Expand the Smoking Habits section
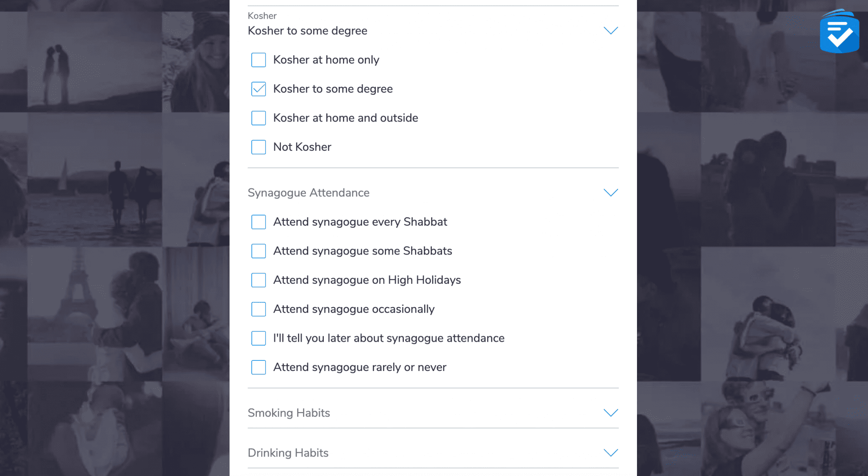Screen dimensions: 868x476 click(x=610, y=413)
